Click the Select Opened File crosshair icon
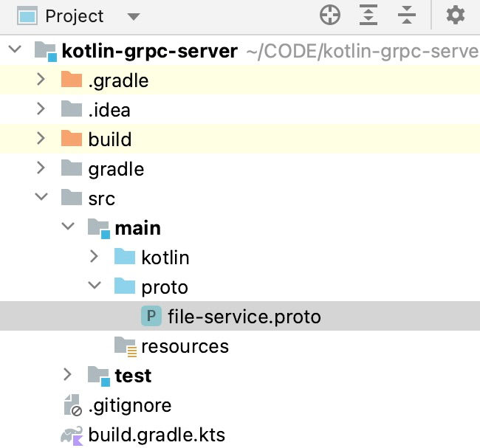 coord(329,15)
